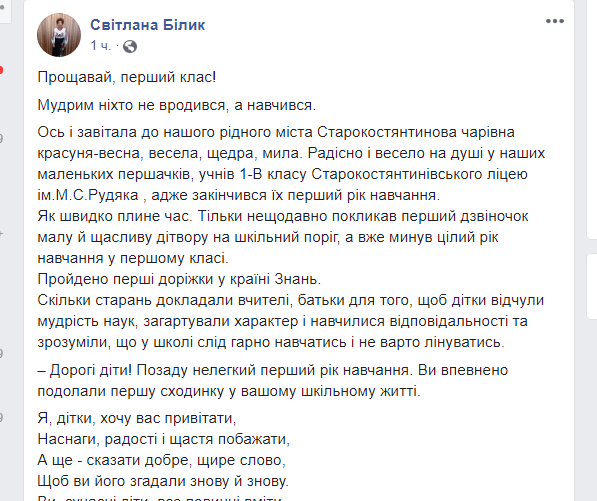Click the line "навчання у першому класі."
597x501 pixels.
point(133,258)
